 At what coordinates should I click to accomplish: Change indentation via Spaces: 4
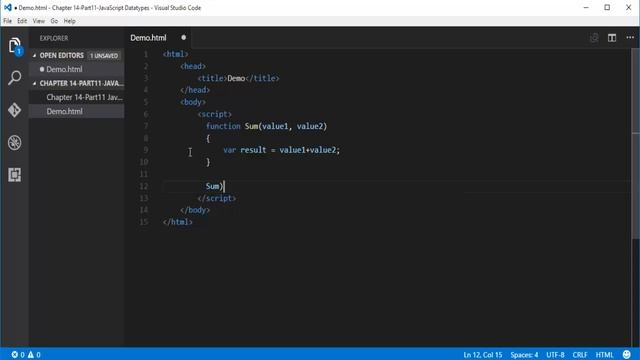(524, 355)
